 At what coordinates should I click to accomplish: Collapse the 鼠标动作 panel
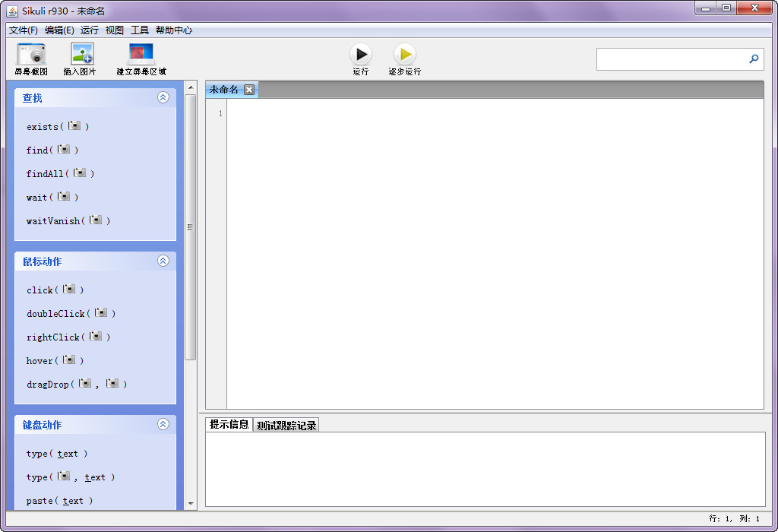tap(163, 261)
